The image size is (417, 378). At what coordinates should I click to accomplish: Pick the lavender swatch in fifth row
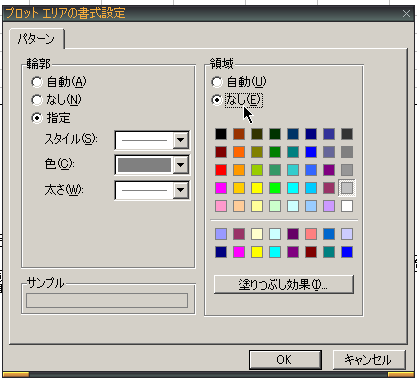click(329, 206)
